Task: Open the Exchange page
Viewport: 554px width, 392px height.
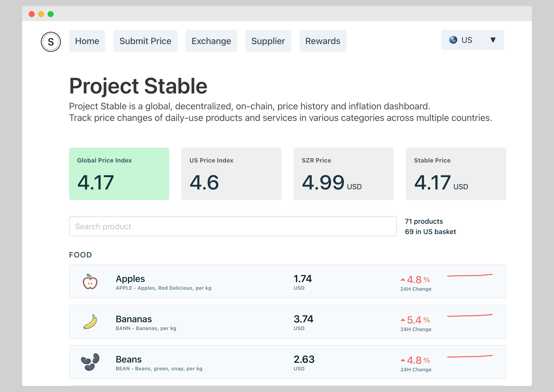Action: pyautogui.click(x=211, y=41)
